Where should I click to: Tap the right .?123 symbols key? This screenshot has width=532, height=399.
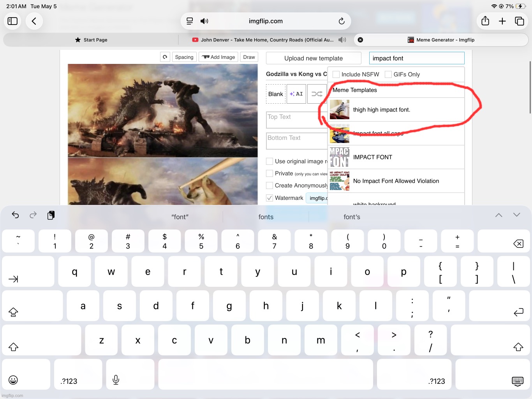pos(414,374)
